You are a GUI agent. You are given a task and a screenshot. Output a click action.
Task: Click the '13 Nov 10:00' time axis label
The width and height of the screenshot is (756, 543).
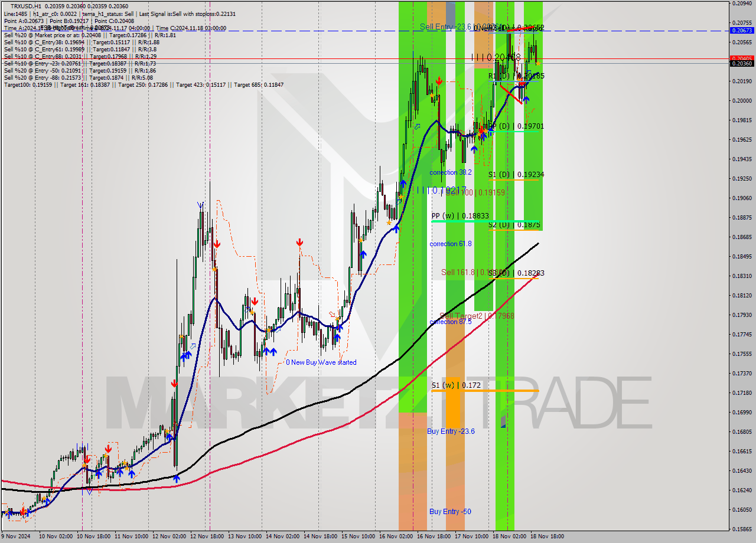pyautogui.click(x=244, y=537)
